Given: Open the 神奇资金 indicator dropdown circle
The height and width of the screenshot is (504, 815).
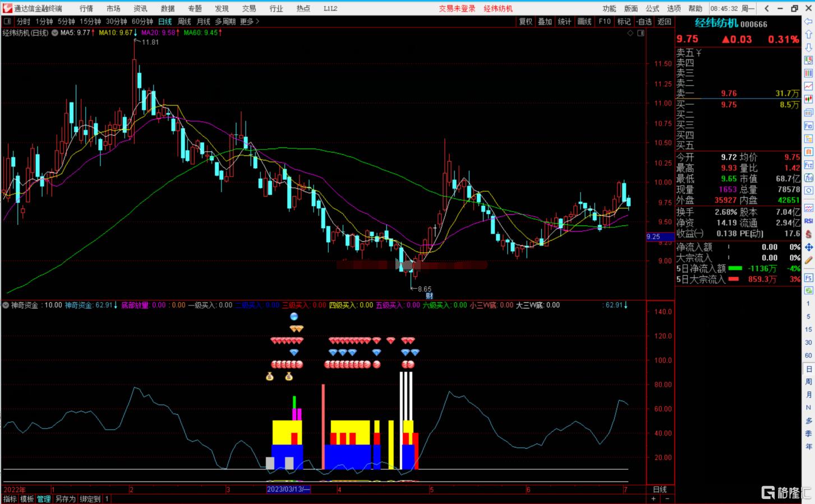Looking at the screenshot, I should [x=6, y=306].
